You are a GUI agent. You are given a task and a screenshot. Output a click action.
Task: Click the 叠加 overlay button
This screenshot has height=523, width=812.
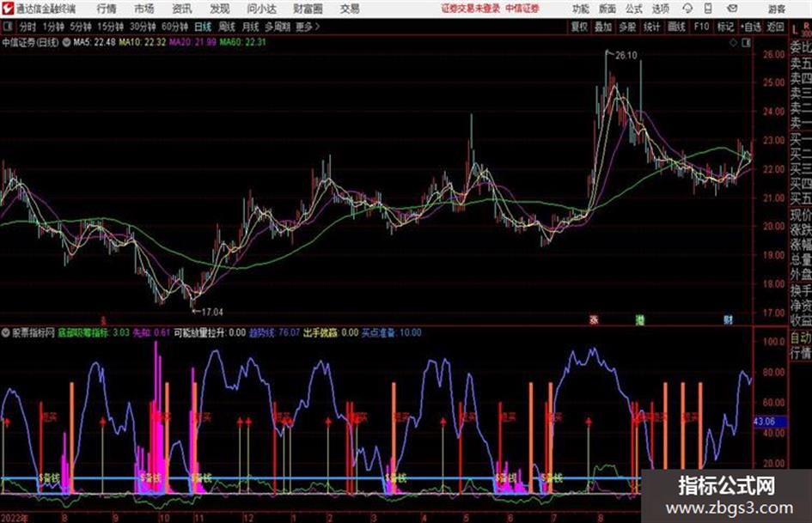pyautogui.click(x=603, y=27)
